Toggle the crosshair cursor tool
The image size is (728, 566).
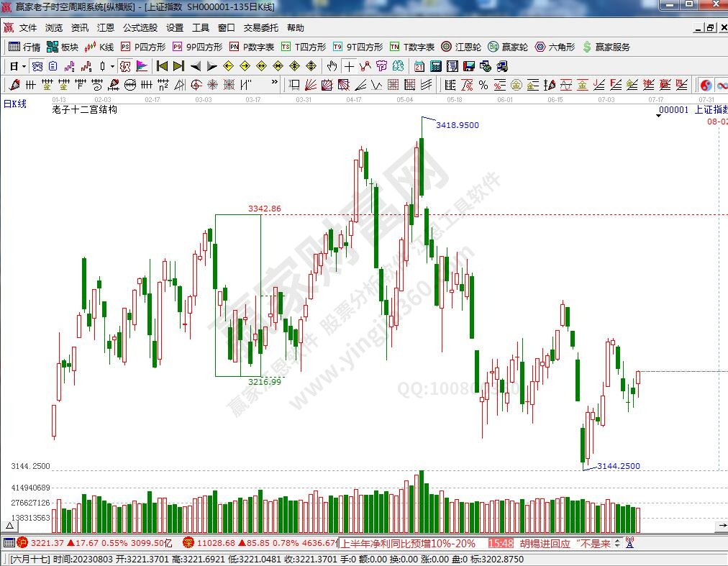(x=349, y=66)
